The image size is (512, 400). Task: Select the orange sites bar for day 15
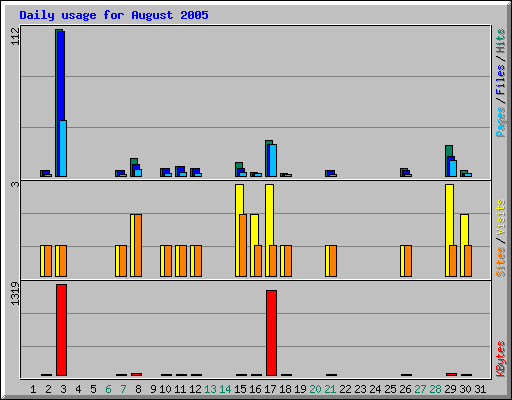243,245
